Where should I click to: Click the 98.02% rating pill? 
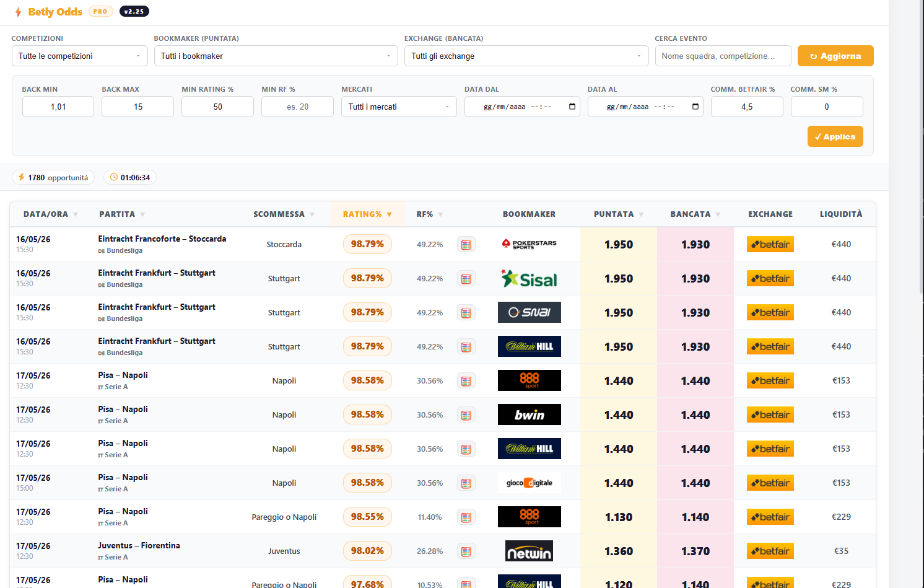(367, 551)
